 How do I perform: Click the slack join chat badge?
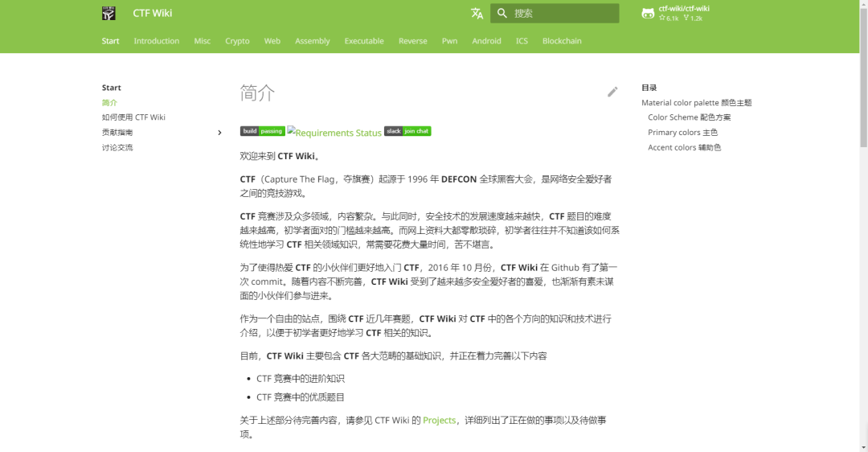pyautogui.click(x=407, y=131)
